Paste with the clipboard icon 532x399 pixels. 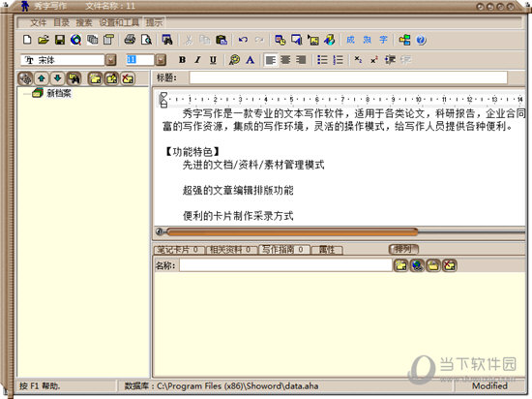tap(222, 40)
